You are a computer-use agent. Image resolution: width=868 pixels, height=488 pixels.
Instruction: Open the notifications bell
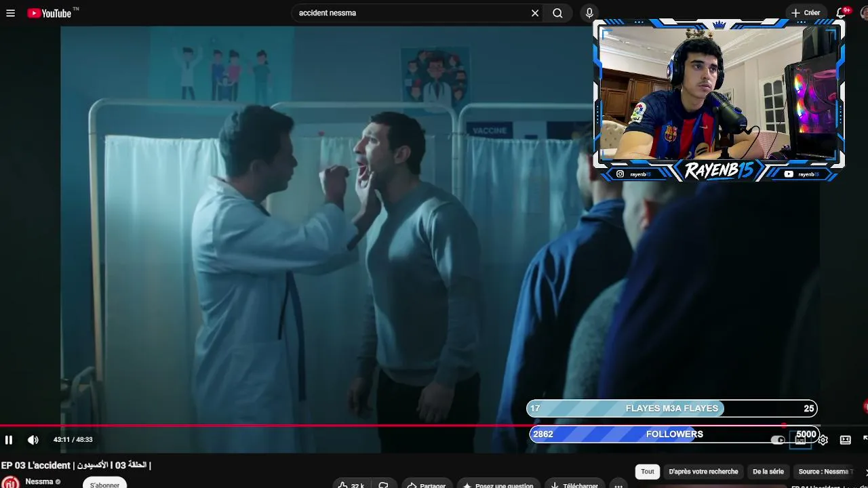[842, 13]
